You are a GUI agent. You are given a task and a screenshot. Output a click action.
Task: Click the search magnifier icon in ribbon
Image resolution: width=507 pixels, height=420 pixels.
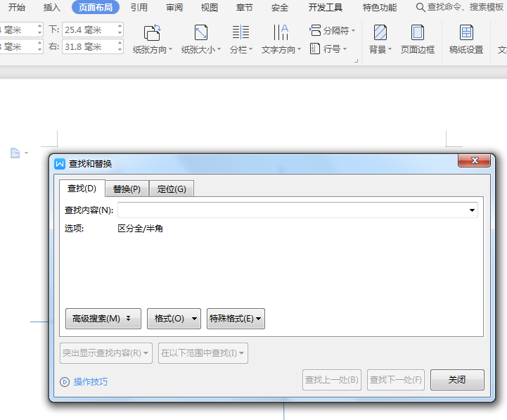tap(420, 7)
